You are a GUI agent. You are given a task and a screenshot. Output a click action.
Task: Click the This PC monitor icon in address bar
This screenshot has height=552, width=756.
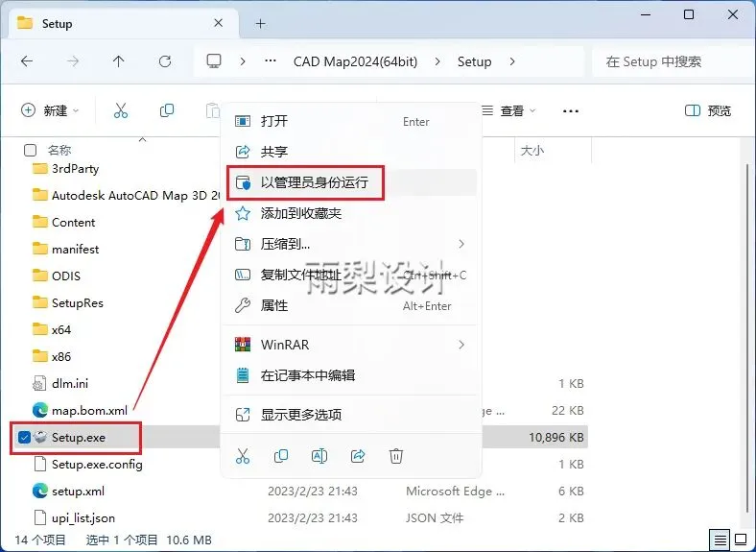tap(214, 61)
